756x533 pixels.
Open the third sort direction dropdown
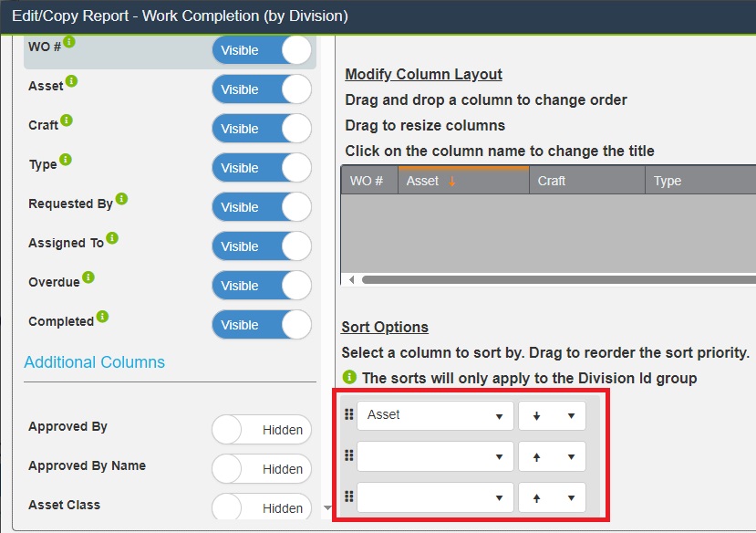[x=552, y=497]
